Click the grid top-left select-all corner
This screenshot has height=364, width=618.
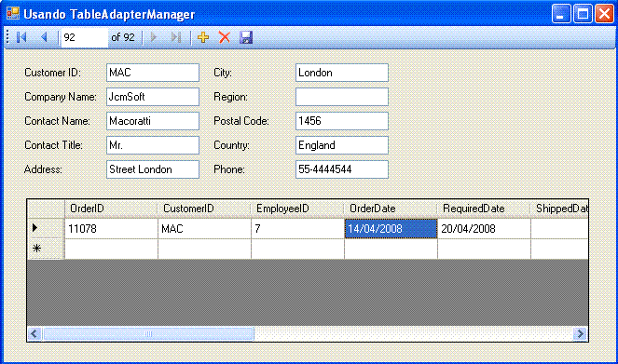tap(46, 209)
